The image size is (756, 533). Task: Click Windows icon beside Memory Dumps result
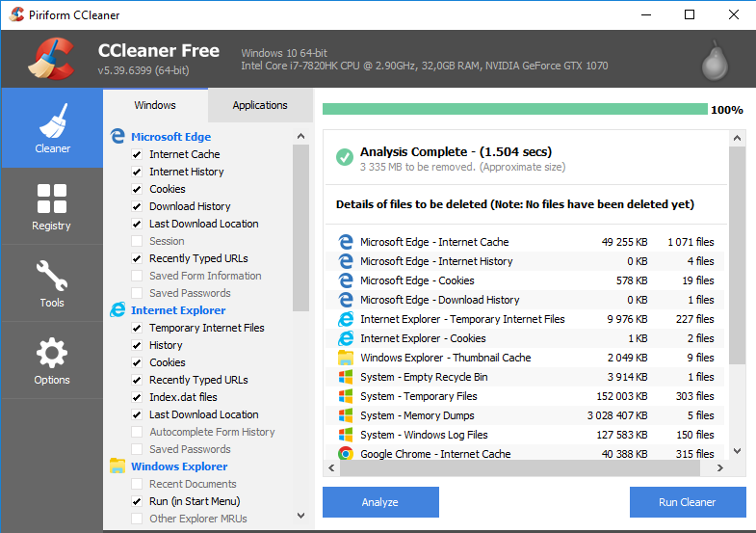tap(346, 415)
